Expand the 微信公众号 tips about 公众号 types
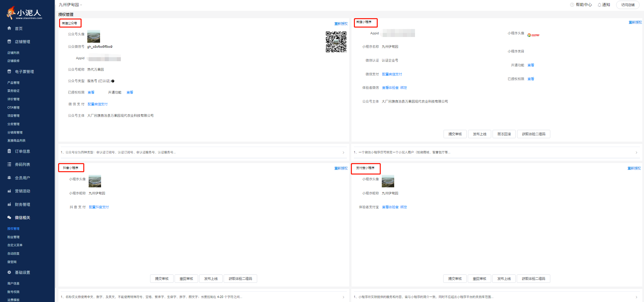644x302 pixels. point(343,153)
